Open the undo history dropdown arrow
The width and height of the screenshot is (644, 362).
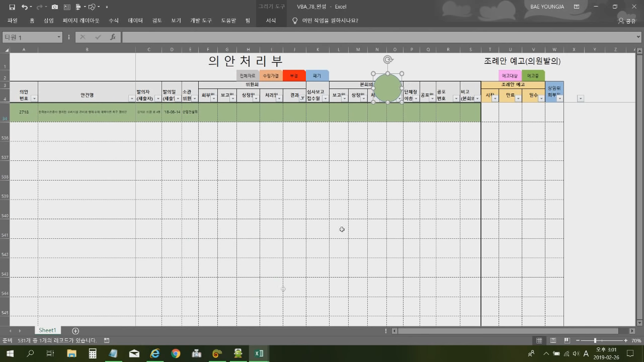pyautogui.click(x=31, y=7)
